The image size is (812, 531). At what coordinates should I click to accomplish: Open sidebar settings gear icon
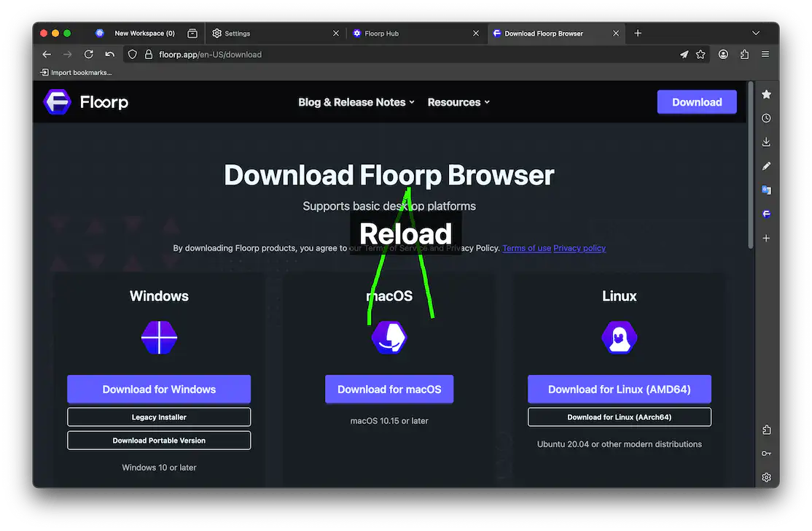coord(766,478)
